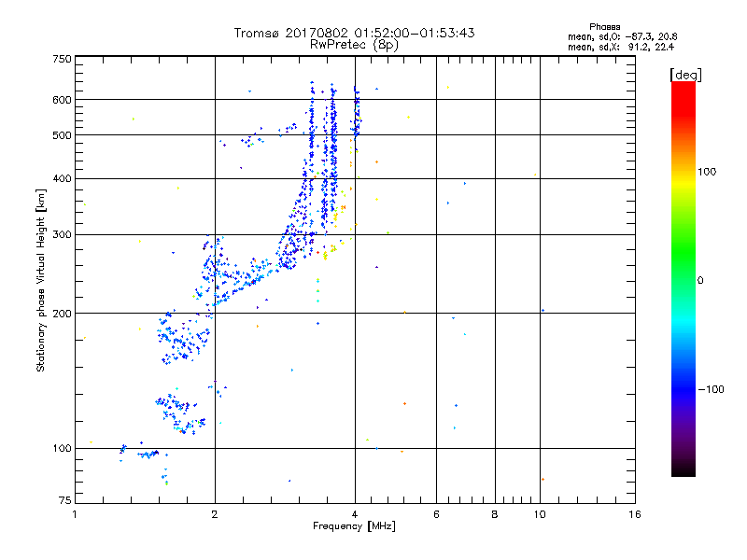Select the 'mean, sd,X: 91.2, 22.4' statistic
The height and width of the screenshot is (560, 747).
(x=621, y=48)
